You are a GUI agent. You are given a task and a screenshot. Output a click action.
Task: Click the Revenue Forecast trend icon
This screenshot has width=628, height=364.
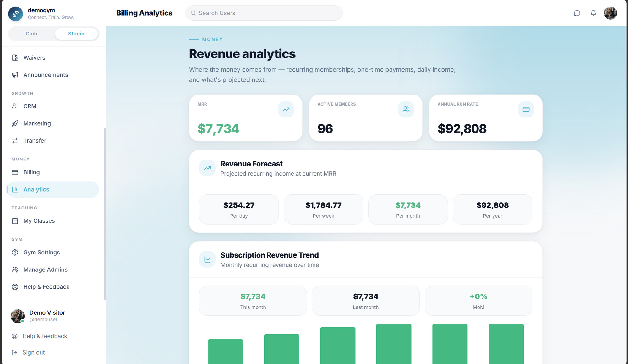[x=207, y=168]
